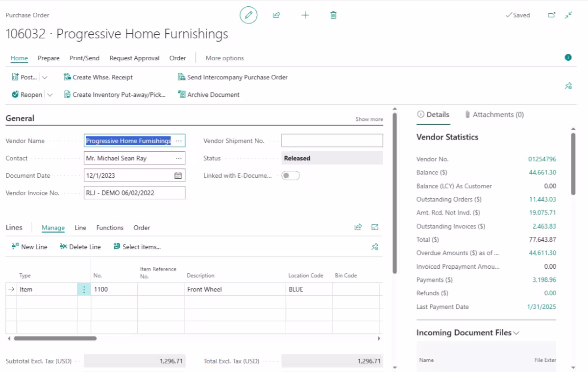Click Delete Line action
Screen dimensions: 588x372
[x=80, y=247]
